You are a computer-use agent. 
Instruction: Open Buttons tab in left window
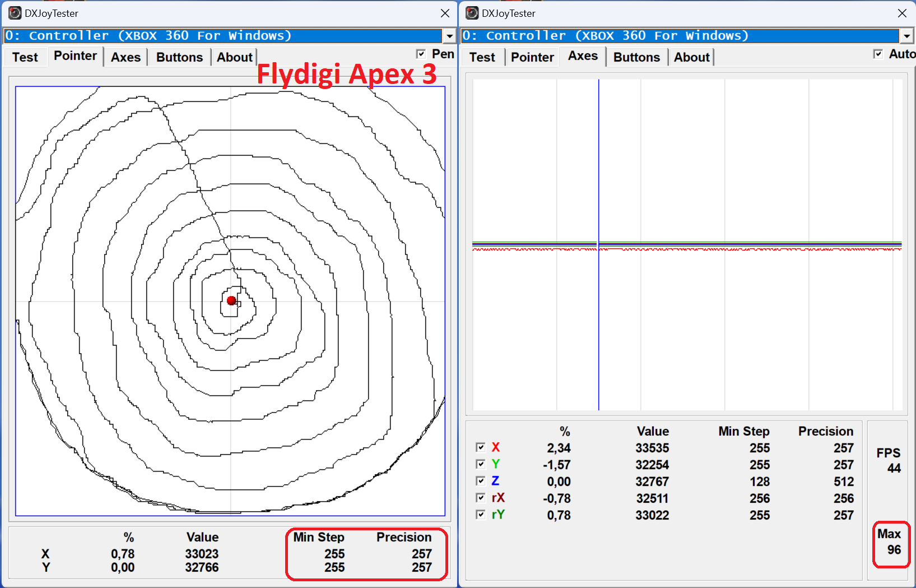tap(179, 57)
